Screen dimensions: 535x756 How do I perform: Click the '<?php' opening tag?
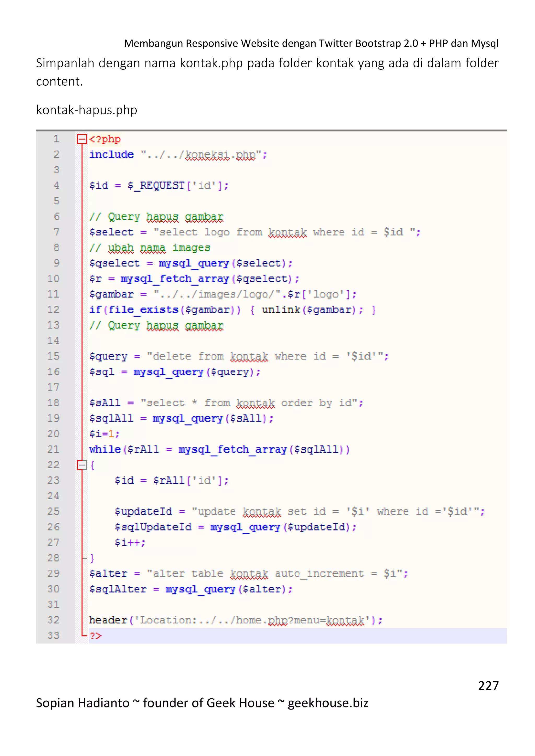coord(105,139)
